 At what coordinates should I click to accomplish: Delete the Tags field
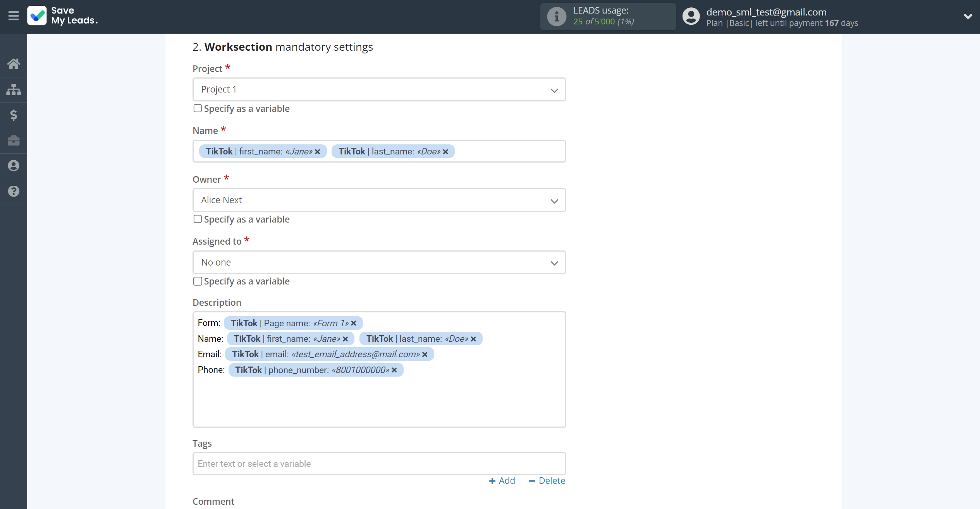[547, 481]
